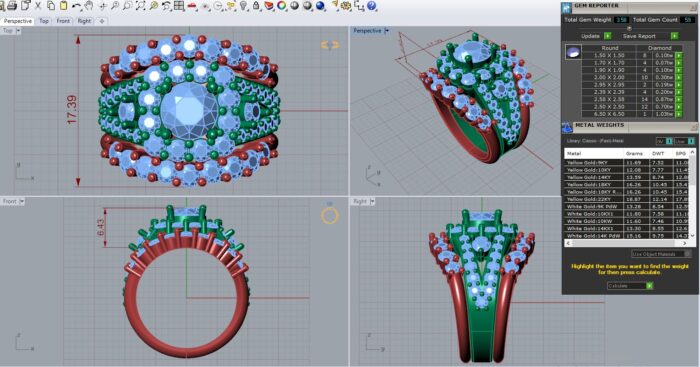The image size is (700, 367).
Task: Open the Perspective viewport title dropdown
Action: pos(387,31)
